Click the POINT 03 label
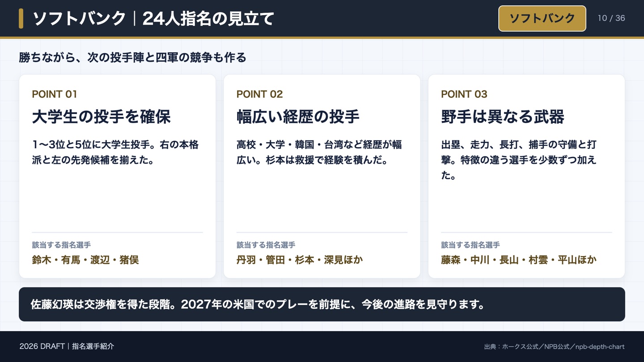Viewport: 644px width, 362px height. coord(464,94)
